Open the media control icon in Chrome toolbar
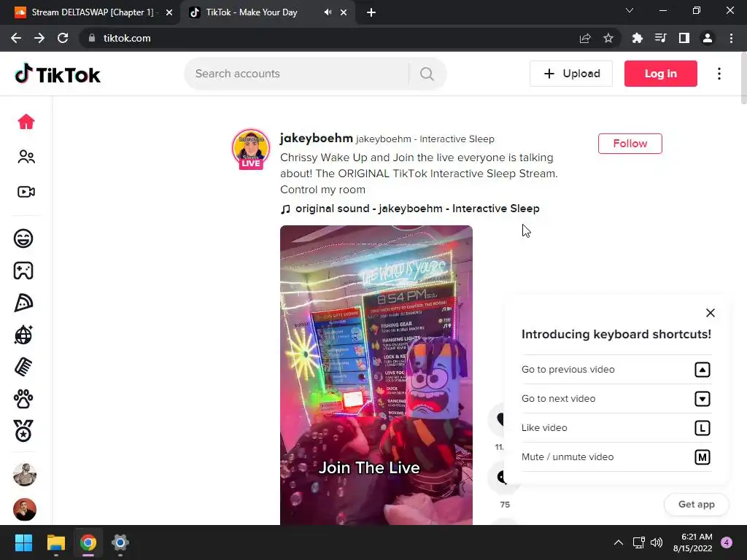The width and height of the screenshot is (747, 560). 660,38
